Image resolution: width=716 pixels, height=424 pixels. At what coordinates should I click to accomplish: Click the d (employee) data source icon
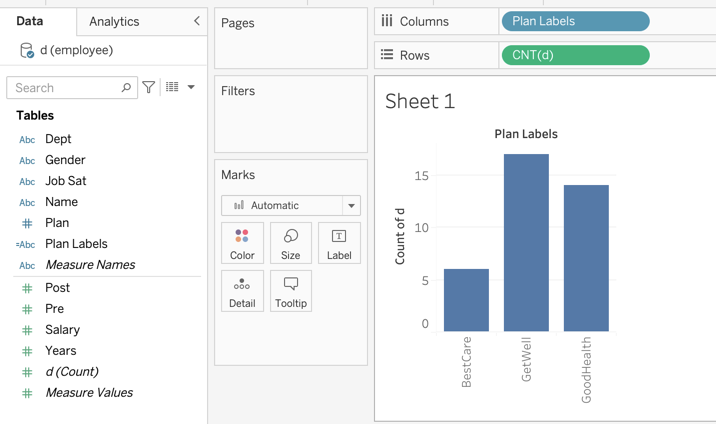[27, 51]
